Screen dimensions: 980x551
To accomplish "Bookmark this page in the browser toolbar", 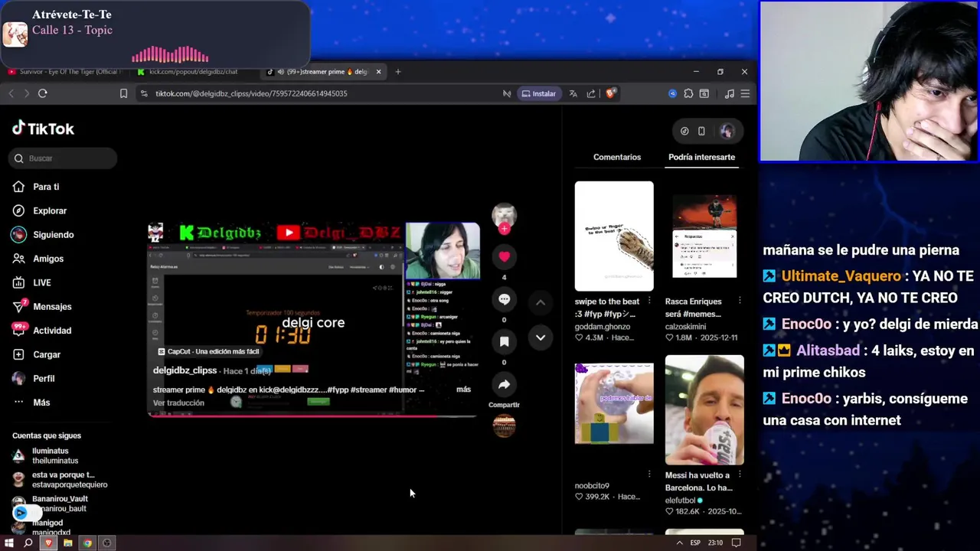I will coord(123,93).
